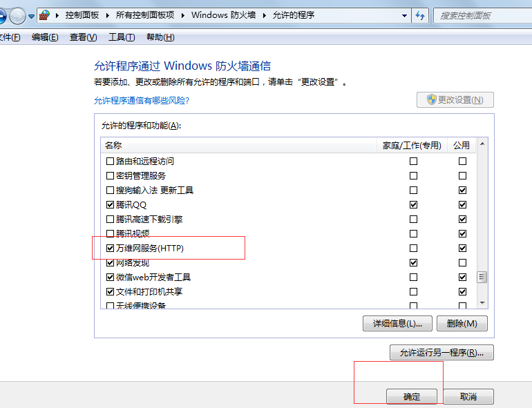Screen dimensions: 532x408
Task: Uncheck the 腾讯QQ program checkbox
Action: (110, 204)
